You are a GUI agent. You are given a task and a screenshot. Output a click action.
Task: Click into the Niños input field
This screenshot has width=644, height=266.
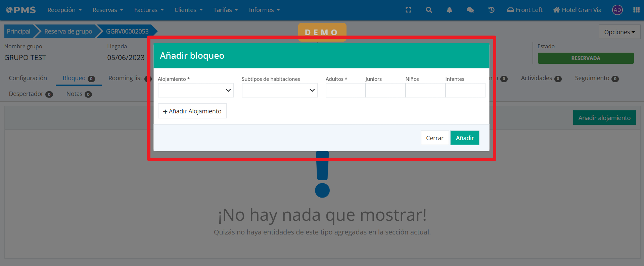pos(425,90)
